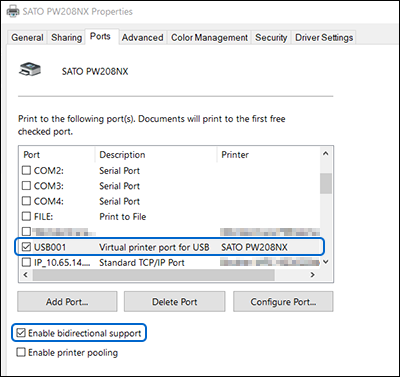Click the horizontal scroll right arrow

[312, 275]
